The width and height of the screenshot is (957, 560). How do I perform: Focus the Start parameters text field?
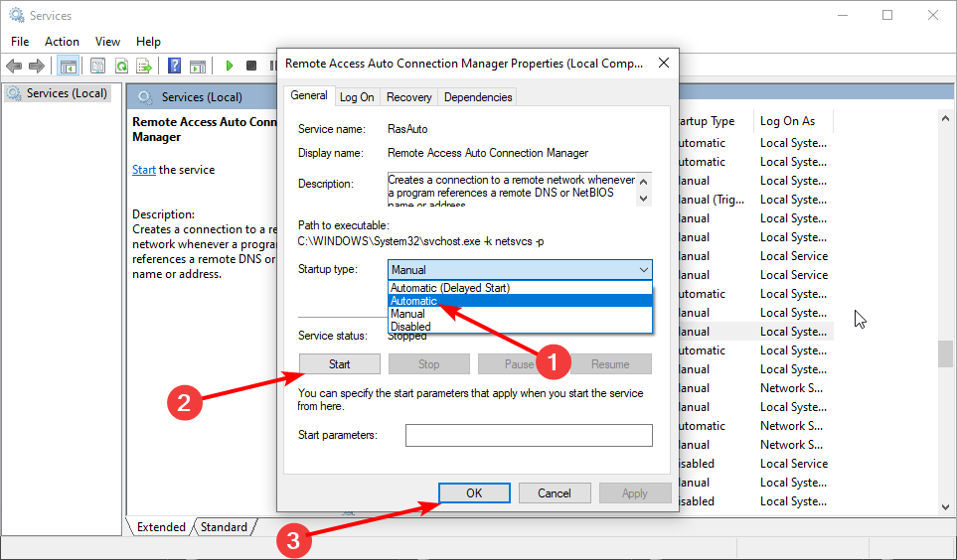coord(529,435)
